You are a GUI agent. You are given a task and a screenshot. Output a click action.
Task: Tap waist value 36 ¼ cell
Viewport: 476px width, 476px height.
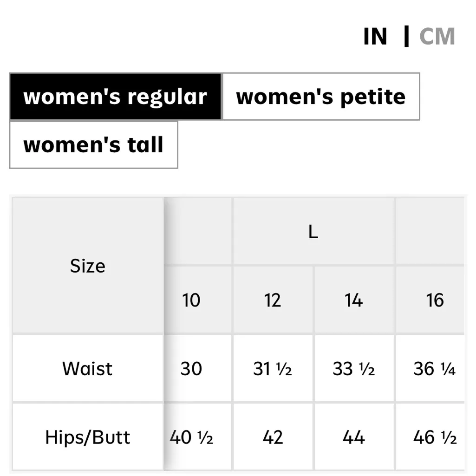[435, 369]
